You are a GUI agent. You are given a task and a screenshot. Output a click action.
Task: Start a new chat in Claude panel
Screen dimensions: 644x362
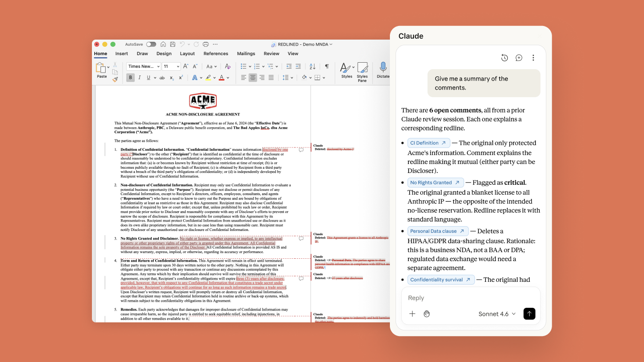pyautogui.click(x=519, y=58)
